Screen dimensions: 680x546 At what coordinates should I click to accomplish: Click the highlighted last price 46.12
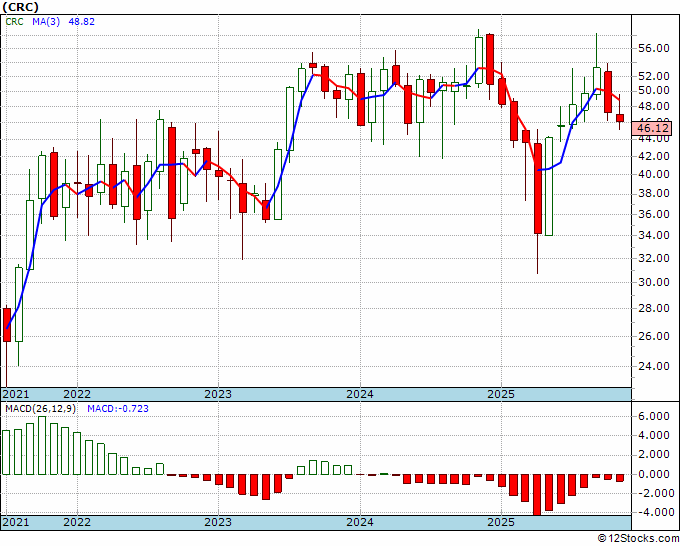[x=654, y=128]
